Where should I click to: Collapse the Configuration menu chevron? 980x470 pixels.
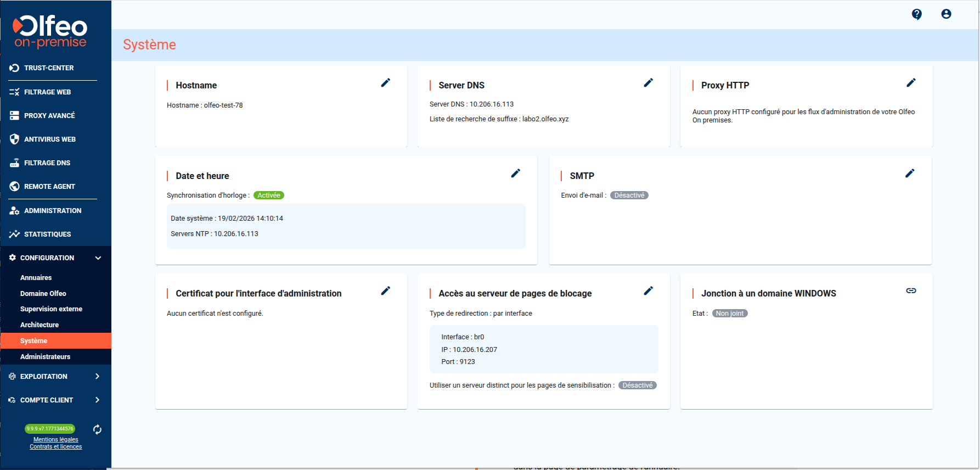[x=98, y=258]
